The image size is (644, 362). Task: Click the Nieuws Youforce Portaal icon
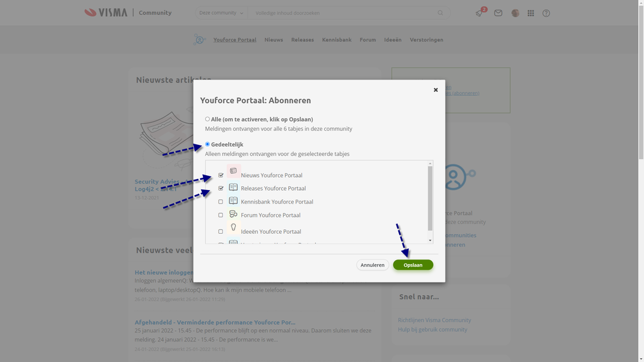click(x=233, y=171)
